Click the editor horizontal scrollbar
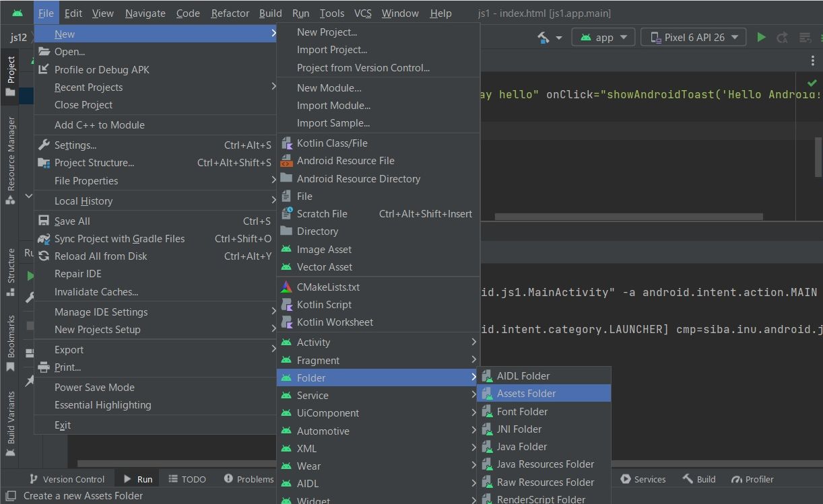The height and width of the screenshot is (504, 823). click(628, 217)
